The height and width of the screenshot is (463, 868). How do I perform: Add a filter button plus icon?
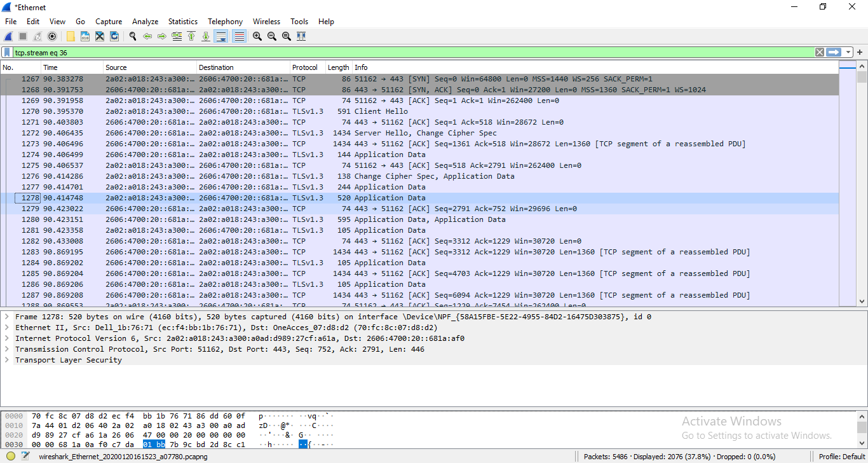coord(860,52)
